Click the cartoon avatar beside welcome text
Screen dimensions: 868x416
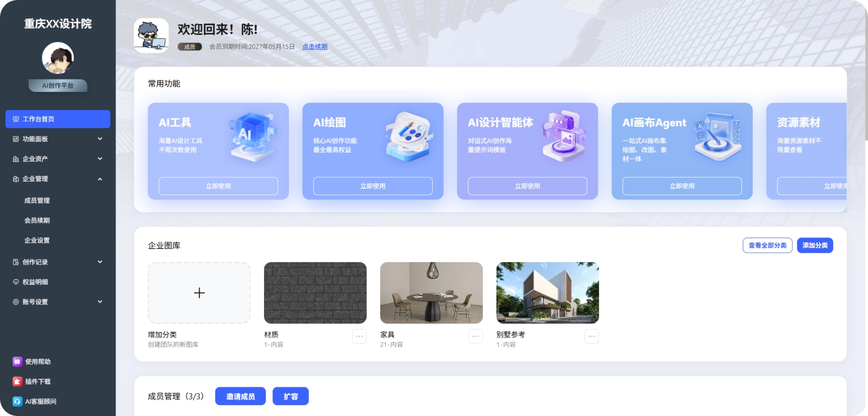pos(151,36)
